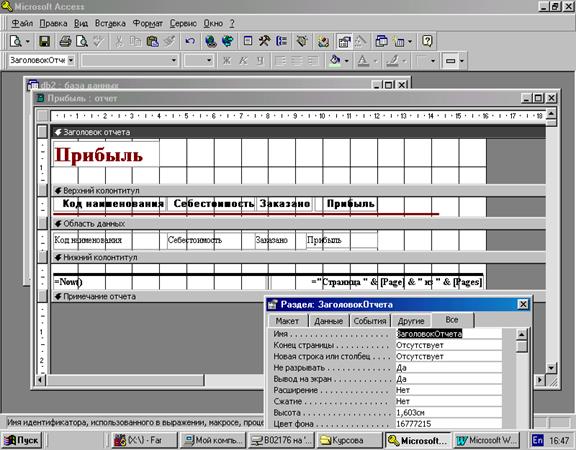Toggle the Properties sheet button

click(x=344, y=41)
